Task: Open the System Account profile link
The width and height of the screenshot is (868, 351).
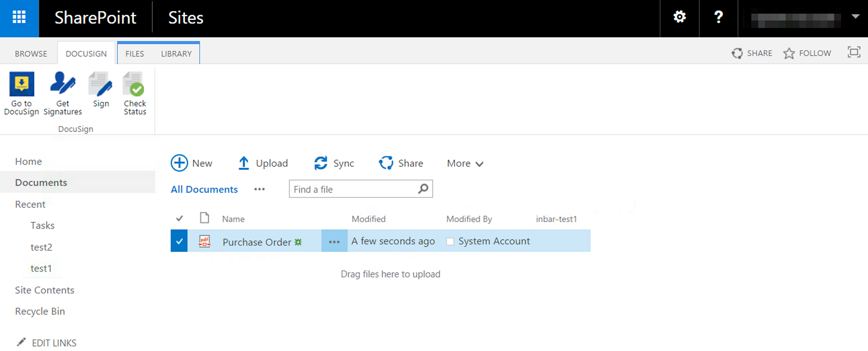Action: click(x=494, y=241)
